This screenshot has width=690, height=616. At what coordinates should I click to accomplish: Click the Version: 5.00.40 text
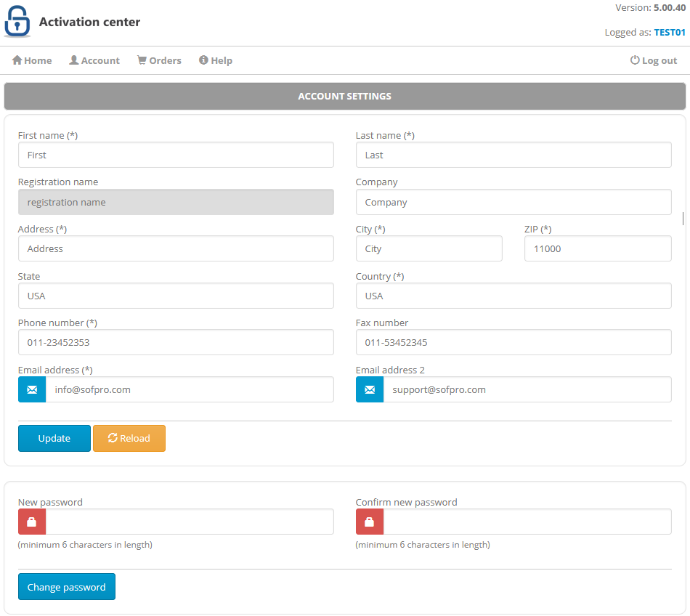(650, 7)
